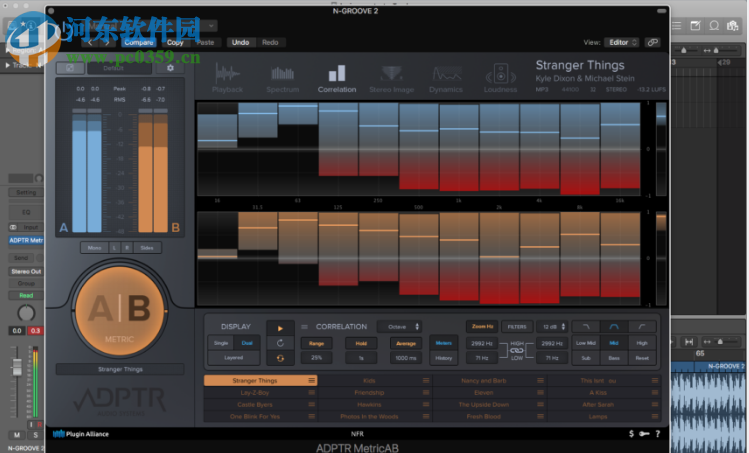Select Dual display mode
This screenshot has height=453, width=749.
[x=247, y=343]
